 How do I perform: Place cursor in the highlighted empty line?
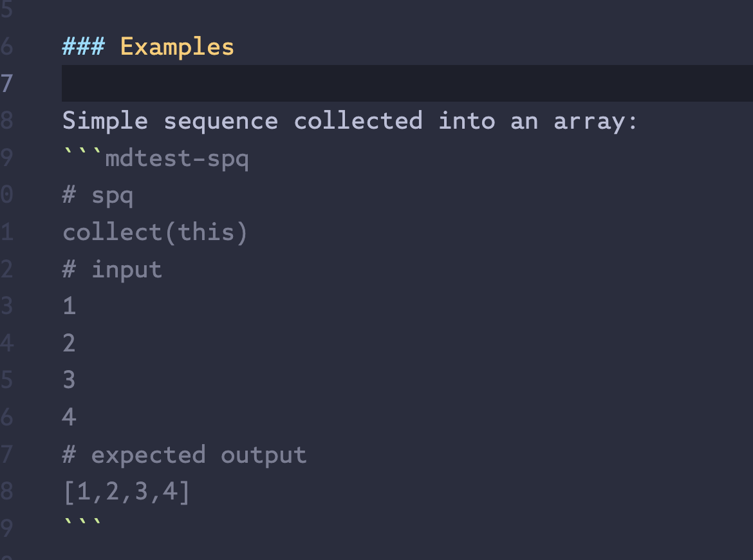407,83
